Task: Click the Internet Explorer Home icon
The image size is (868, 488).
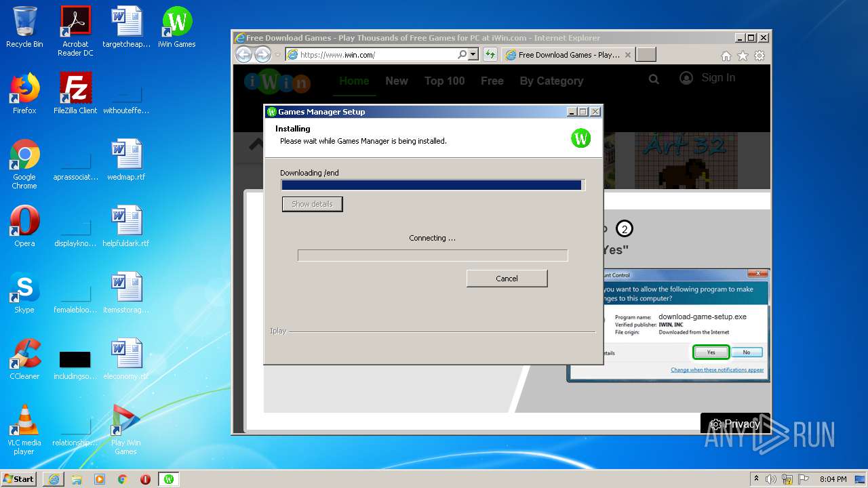Action: tap(726, 56)
